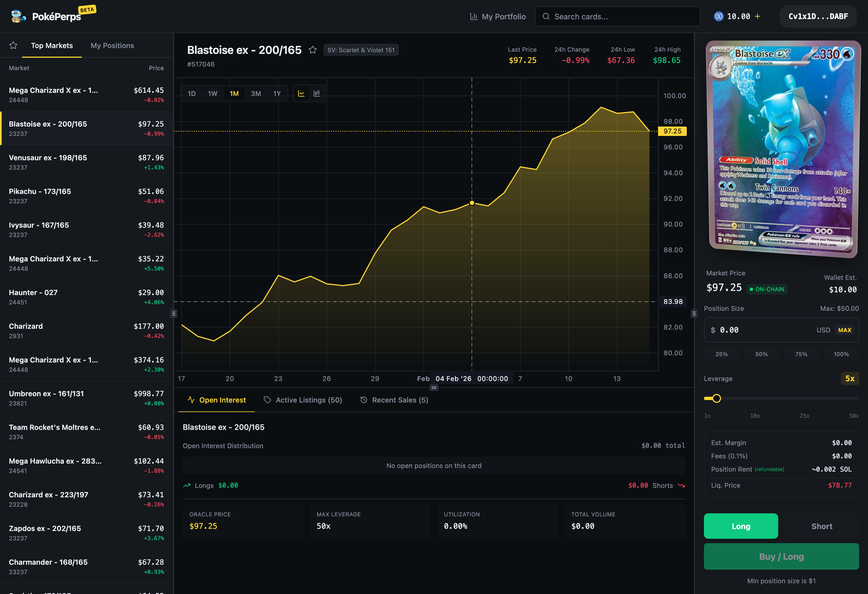Expand the Shorts distribution arrow

click(x=681, y=485)
